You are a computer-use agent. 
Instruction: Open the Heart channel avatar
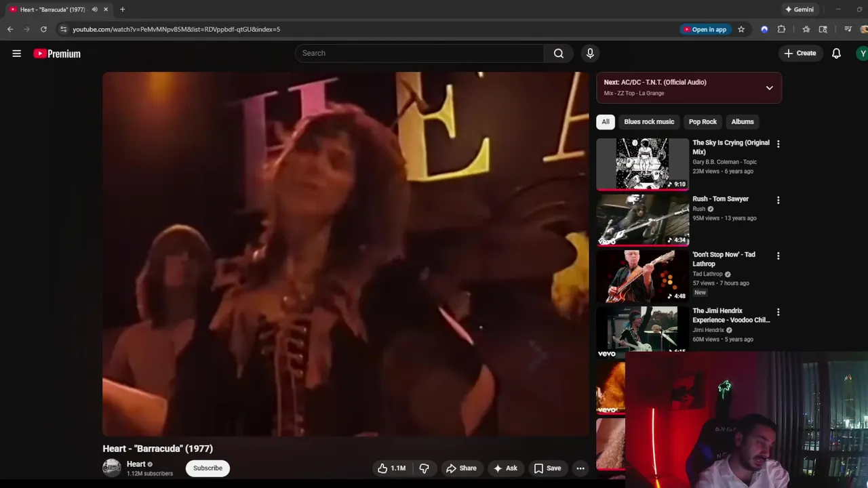[112, 468]
